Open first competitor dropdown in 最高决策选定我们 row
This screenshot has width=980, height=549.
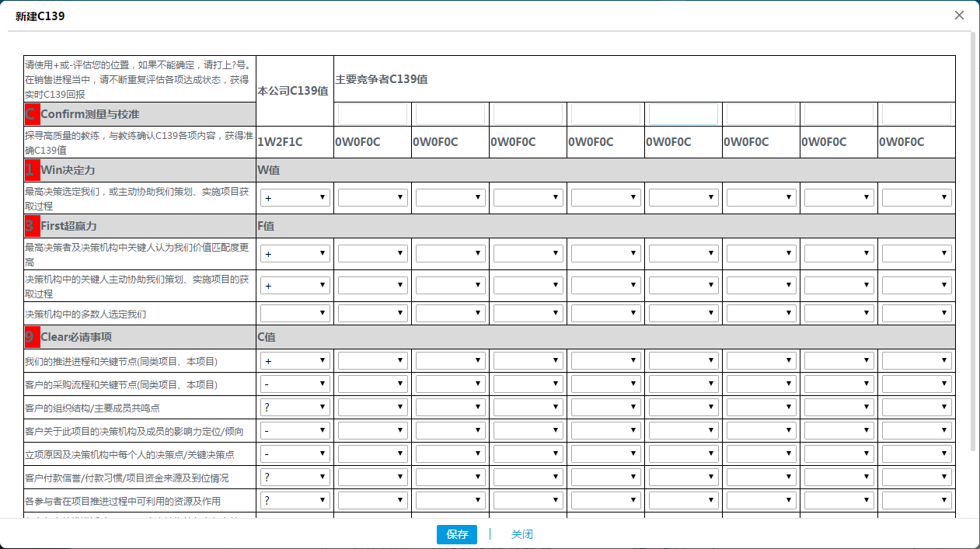[x=373, y=198]
